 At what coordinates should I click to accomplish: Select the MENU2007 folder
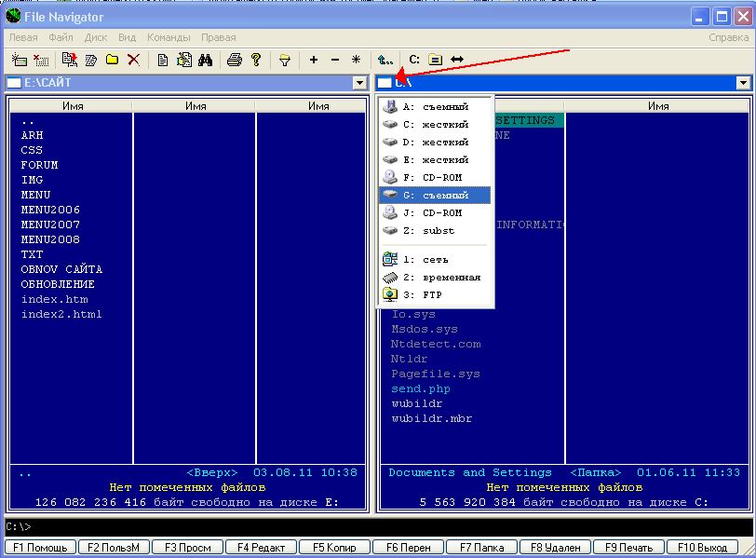coord(50,225)
